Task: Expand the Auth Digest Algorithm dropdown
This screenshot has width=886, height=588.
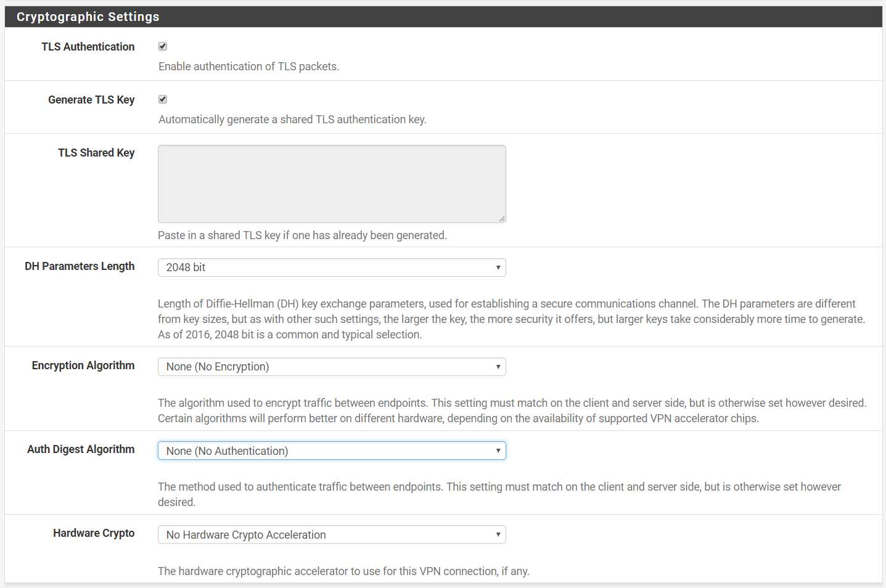Action: (x=332, y=451)
